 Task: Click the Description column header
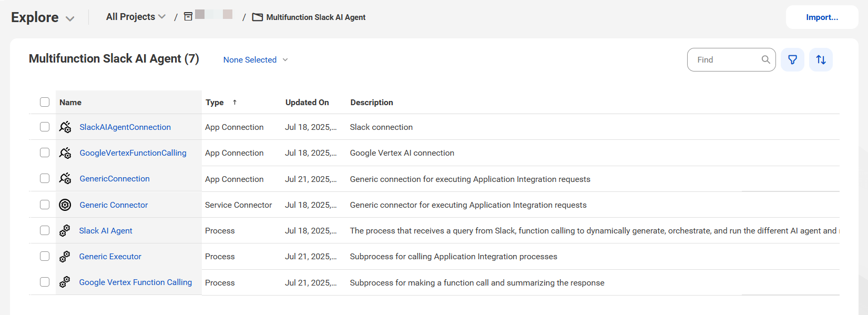[x=372, y=103]
